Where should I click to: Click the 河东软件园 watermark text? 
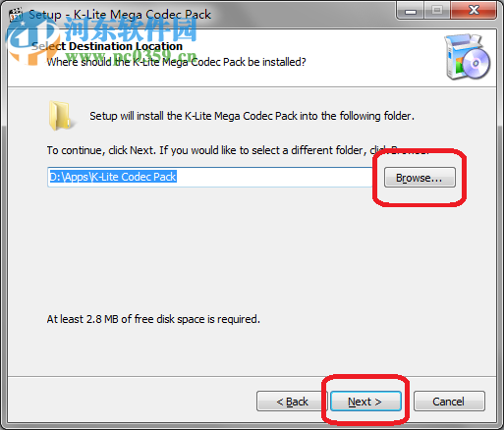pos(131,29)
